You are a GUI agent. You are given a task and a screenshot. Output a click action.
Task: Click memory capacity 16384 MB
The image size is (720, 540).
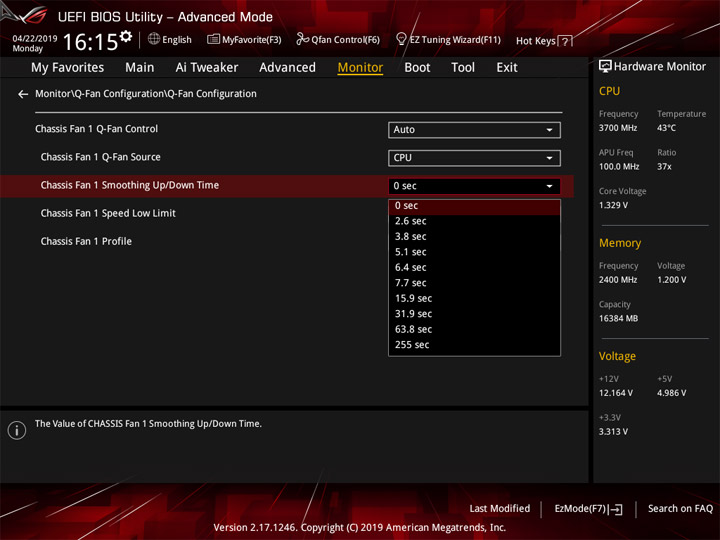point(618,319)
